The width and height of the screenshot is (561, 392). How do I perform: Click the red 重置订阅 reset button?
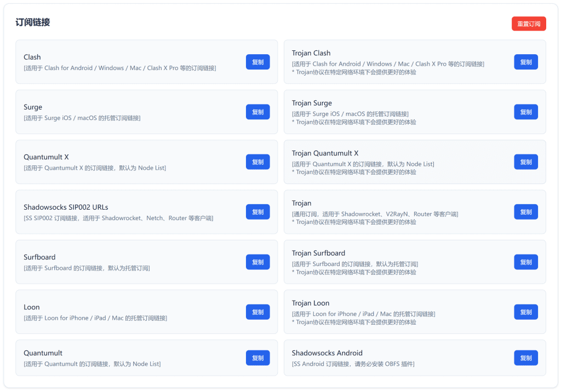529,24
